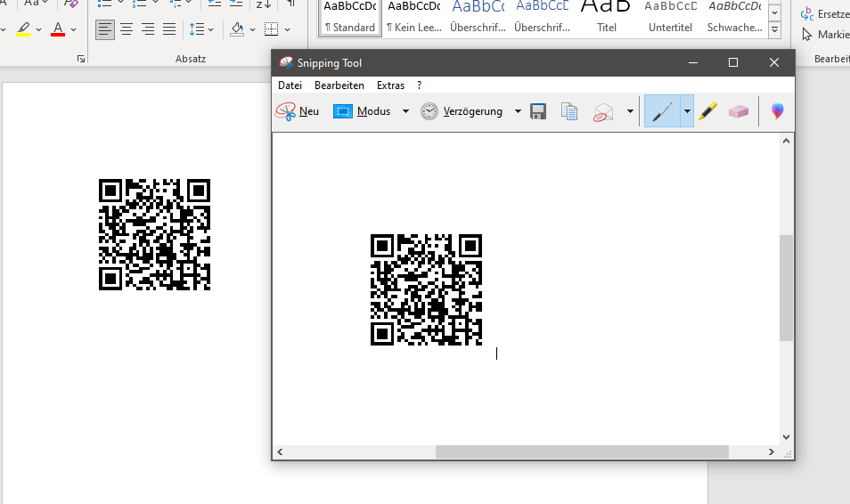
Task: Toggle the paragraph marks pilcrow
Action: point(291,4)
